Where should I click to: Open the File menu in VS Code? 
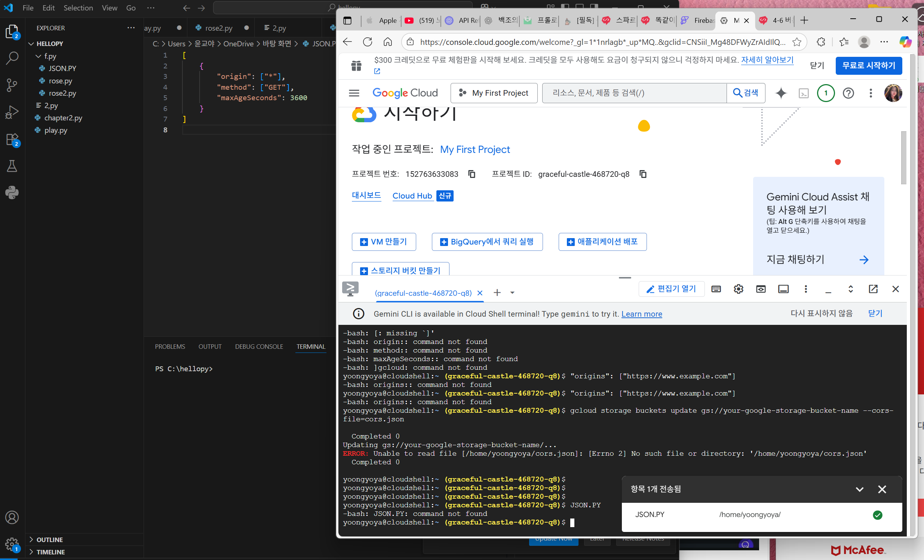[28, 8]
